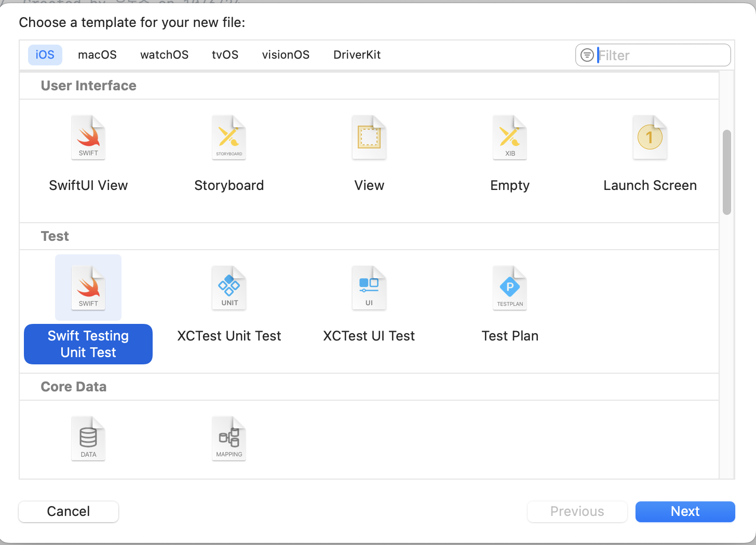Select the Swift Testing Unit Test icon
This screenshot has width=756, height=545.
click(88, 288)
